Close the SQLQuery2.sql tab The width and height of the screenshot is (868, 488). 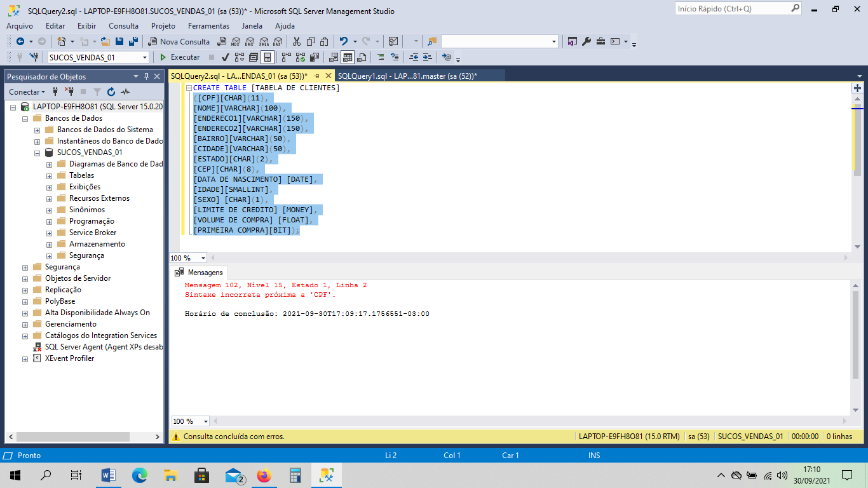(x=329, y=76)
